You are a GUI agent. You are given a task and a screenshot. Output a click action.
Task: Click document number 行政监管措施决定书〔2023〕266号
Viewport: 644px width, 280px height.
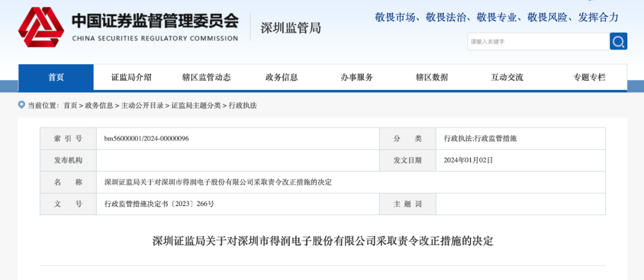pos(159,204)
